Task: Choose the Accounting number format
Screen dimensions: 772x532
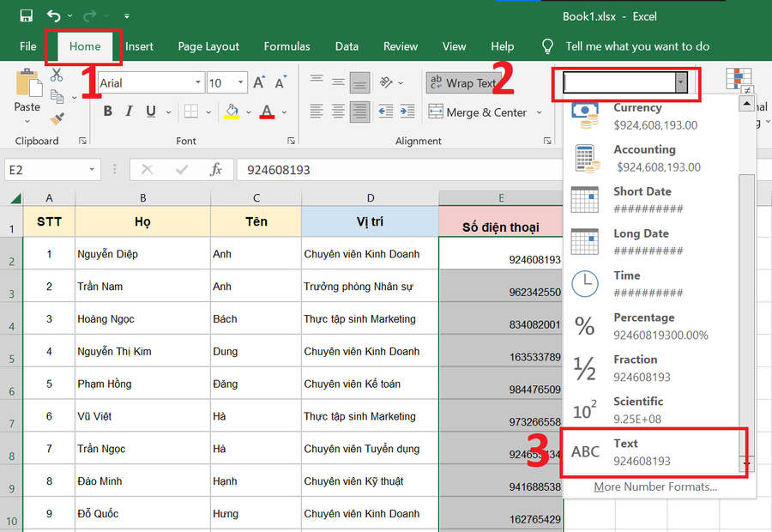Action: [x=650, y=158]
